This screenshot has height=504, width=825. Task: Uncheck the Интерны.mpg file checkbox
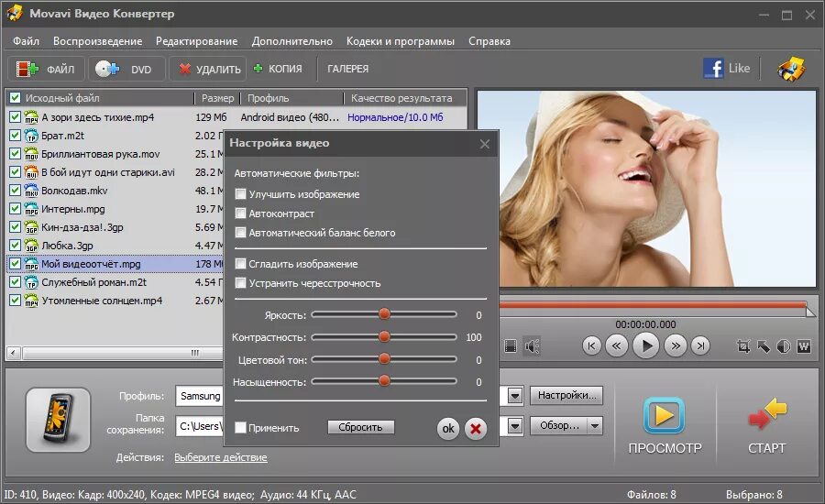click(x=16, y=208)
